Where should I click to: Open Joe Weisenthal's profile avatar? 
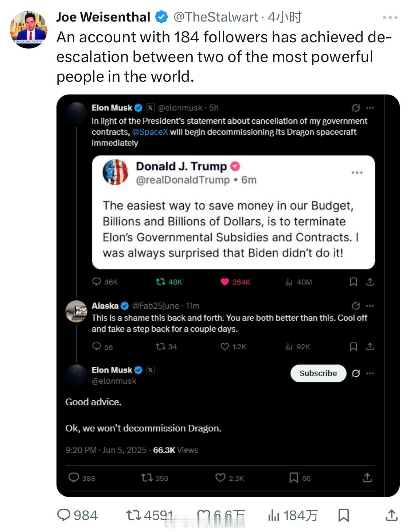pos(28,30)
